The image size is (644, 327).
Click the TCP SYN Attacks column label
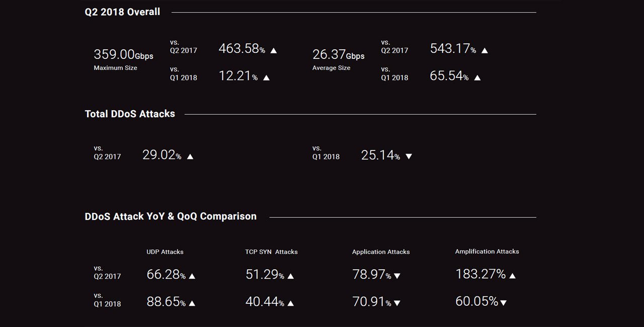(271, 252)
